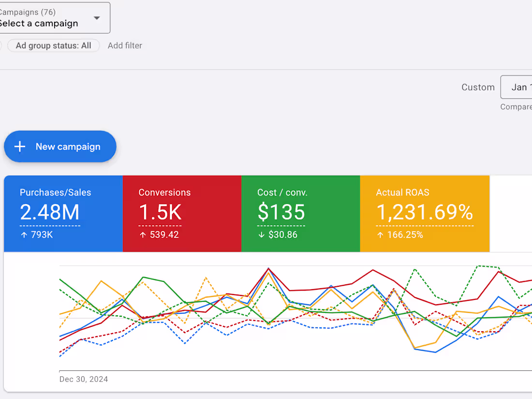Viewport: 532px width, 399px height.
Task: Click the plus icon on New campaign button
Action: [19, 146]
